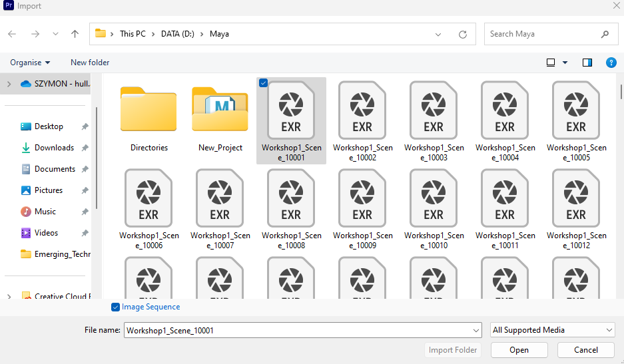Click the Search Maya input field
The width and height of the screenshot is (624, 364).
click(543, 34)
